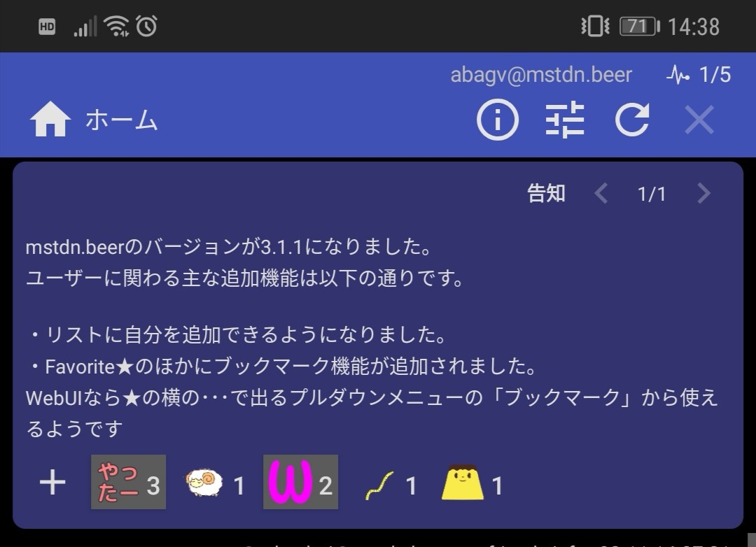756x547 pixels.
Task: Open the column position indicator 1/5
Action: pyautogui.click(x=715, y=75)
